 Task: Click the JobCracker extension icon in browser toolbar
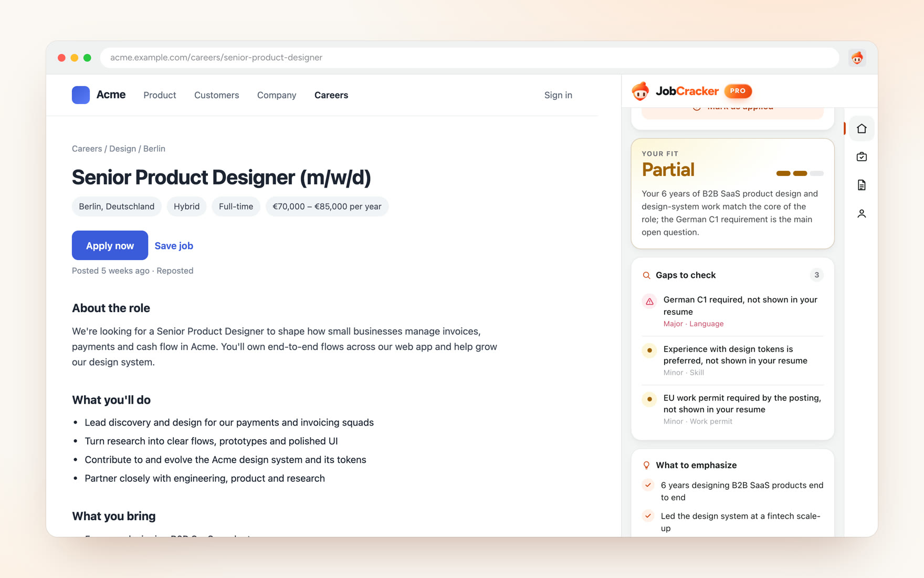[857, 58]
